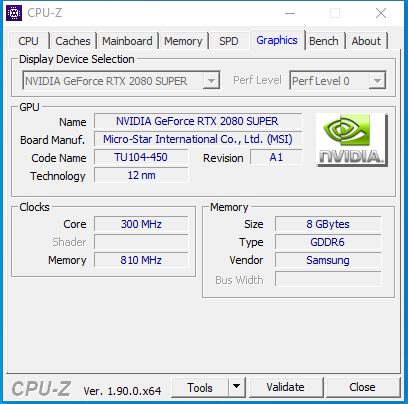408x404 pixels.
Task: Click the Memory Type value GDDR6
Action: [328, 242]
